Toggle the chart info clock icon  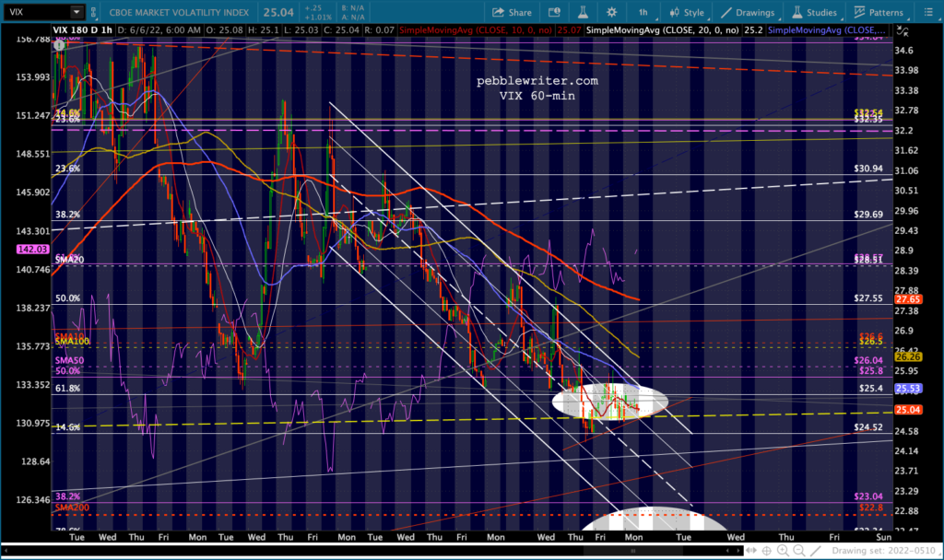pyautogui.click(x=554, y=12)
